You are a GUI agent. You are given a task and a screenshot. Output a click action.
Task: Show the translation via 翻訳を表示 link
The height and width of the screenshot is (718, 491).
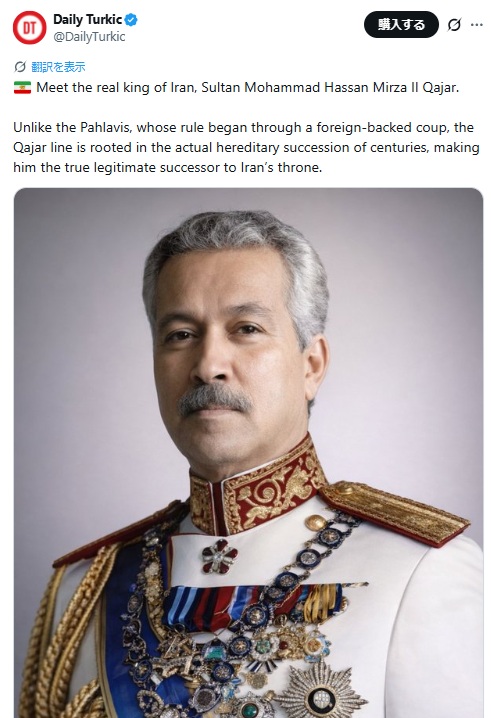58,67
